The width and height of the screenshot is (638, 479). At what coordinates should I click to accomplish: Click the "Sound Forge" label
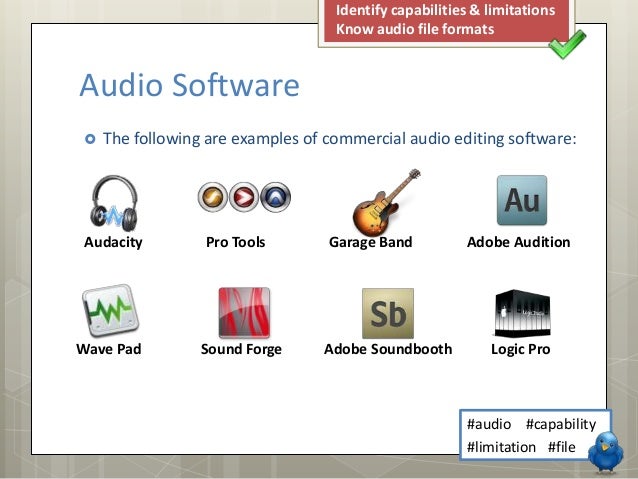241,349
